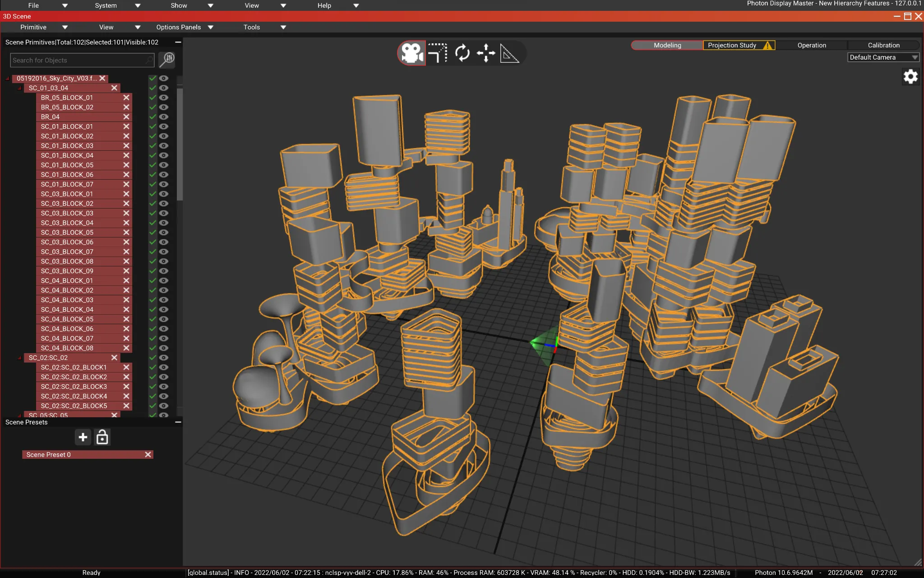Select the rectangular selection tool
The width and height of the screenshot is (924, 578).
tap(437, 53)
